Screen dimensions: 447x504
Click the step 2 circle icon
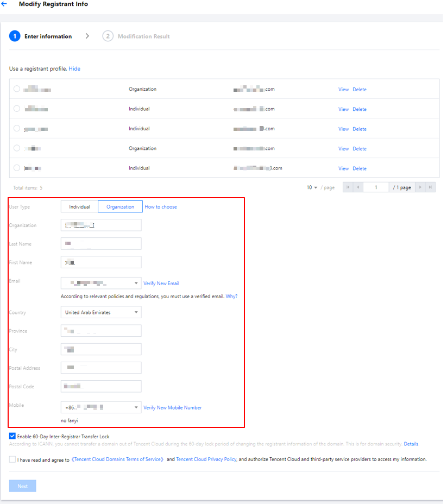coord(108,36)
